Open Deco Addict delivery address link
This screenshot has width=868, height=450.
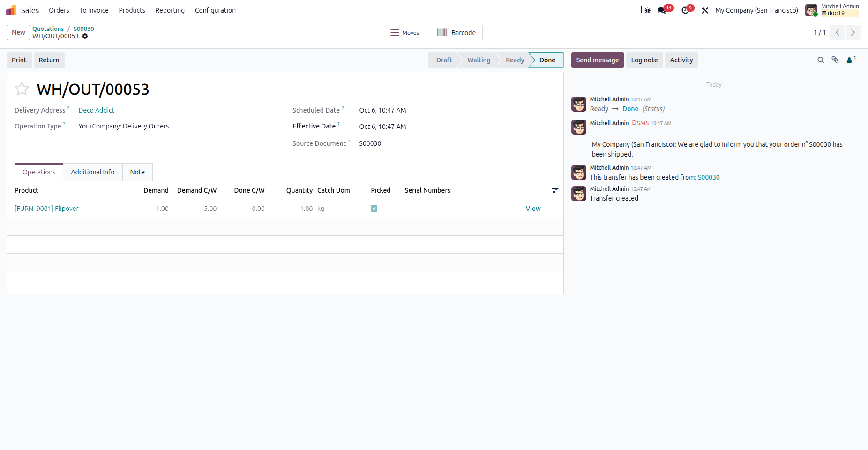(x=96, y=110)
